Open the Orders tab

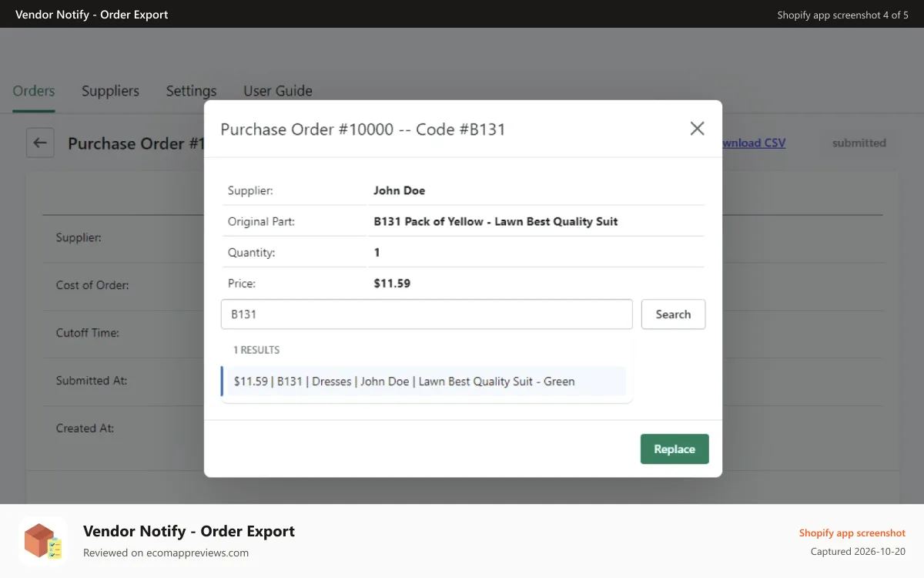tap(34, 91)
